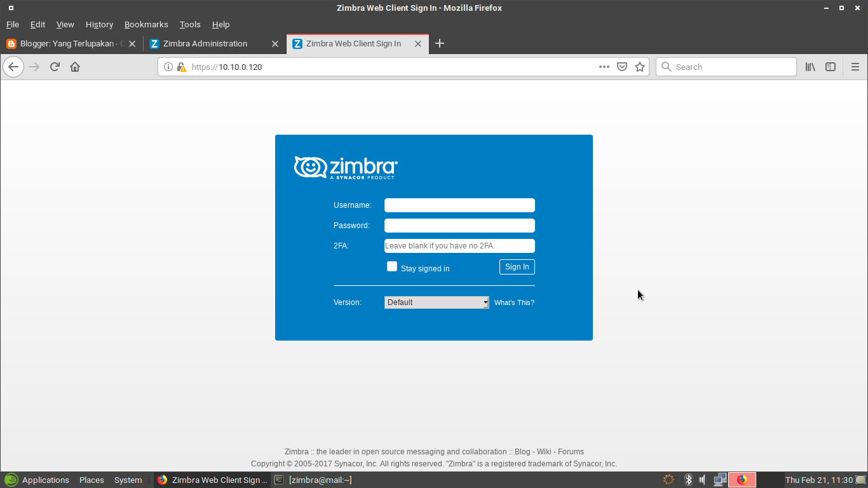868x488 pixels.
Task: Open the File menu
Action: pos(13,24)
